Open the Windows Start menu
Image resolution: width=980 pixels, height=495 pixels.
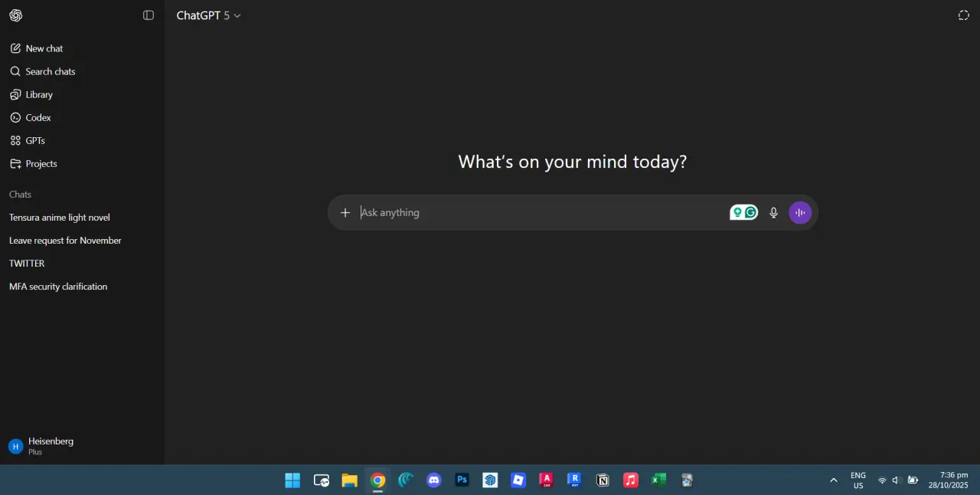(x=292, y=480)
